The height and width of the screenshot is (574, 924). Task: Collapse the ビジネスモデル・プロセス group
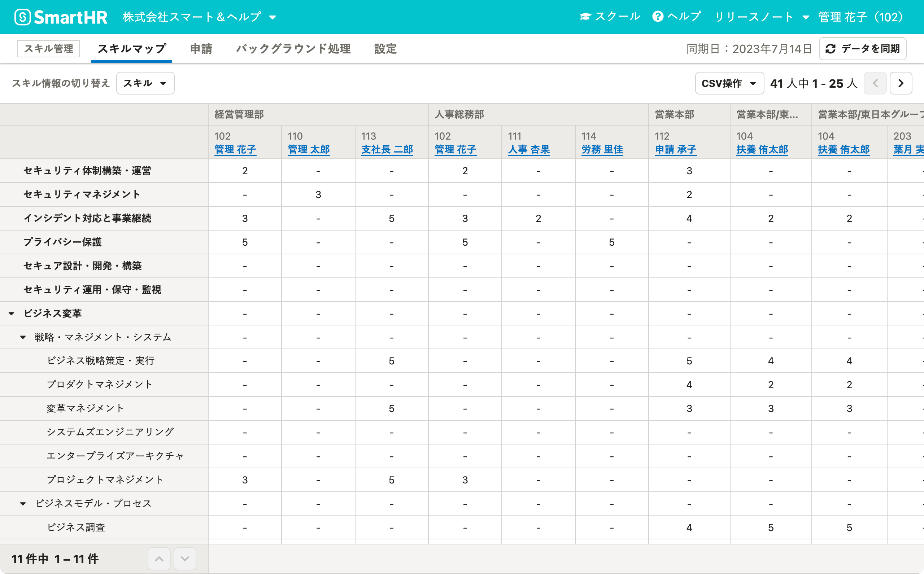(x=23, y=504)
